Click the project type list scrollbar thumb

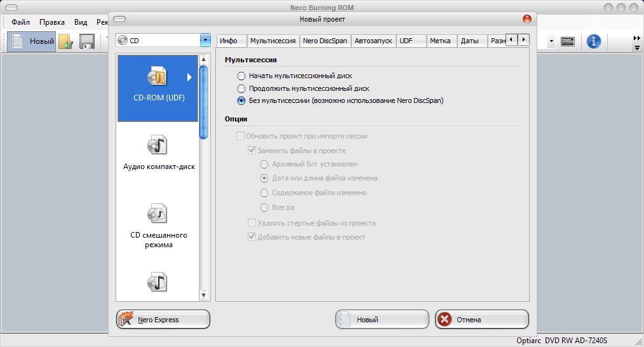pyautogui.click(x=203, y=102)
